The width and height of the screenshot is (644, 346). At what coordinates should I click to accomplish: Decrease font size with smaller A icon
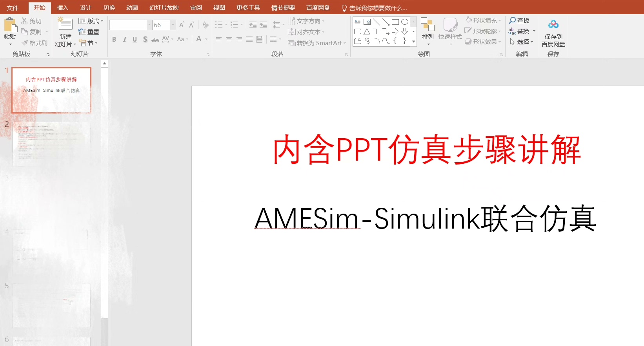(191, 25)
